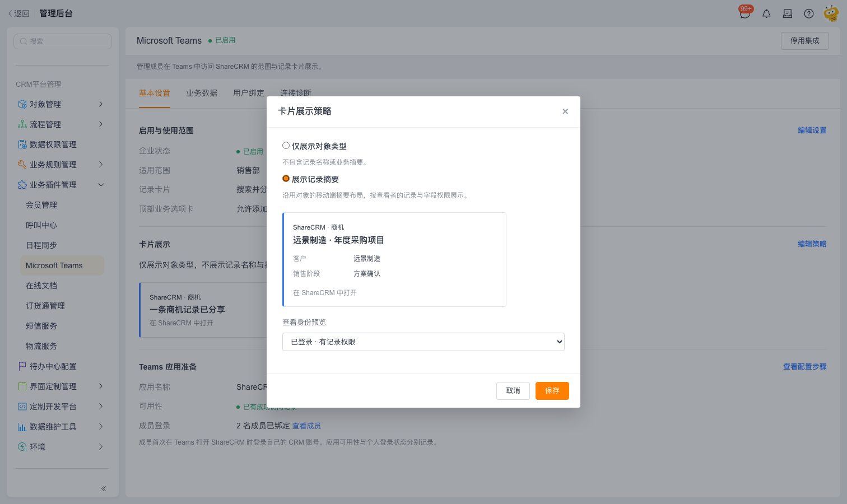847x504 pixels.
Task: Click the 业务规则管理 icon
Action: (22, 165)
